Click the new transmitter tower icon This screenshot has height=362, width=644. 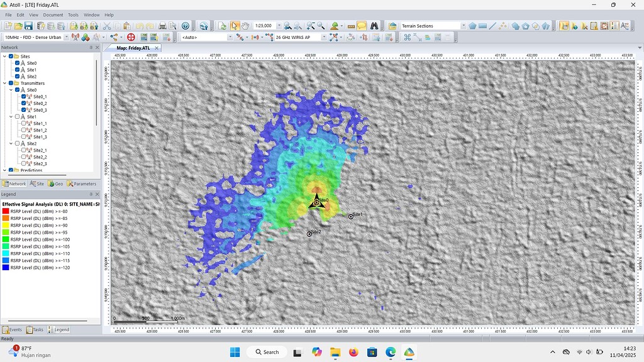pyautogui.click(x=75, y=37)
